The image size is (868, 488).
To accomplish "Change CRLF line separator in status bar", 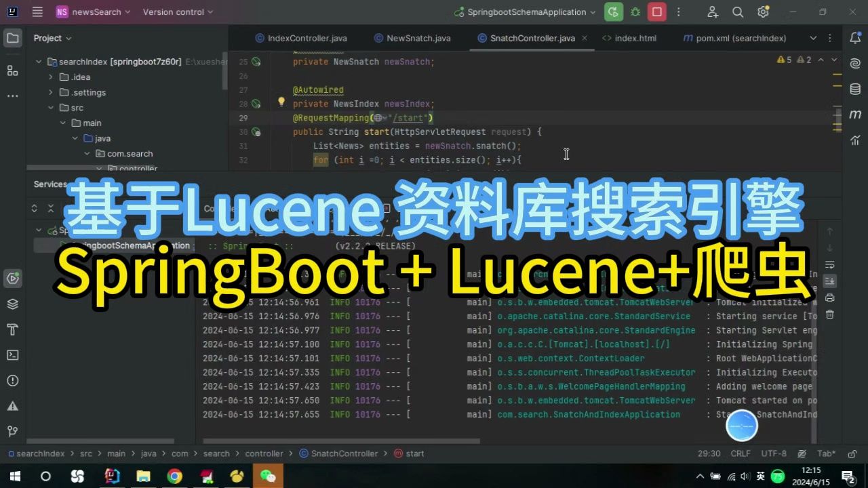I will 741,454.
